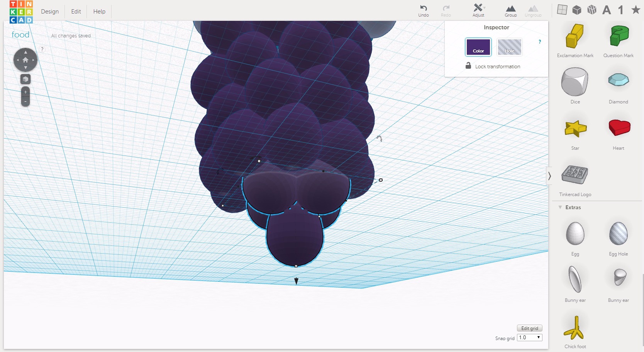Open the Help menu

[x=99, y=12]
